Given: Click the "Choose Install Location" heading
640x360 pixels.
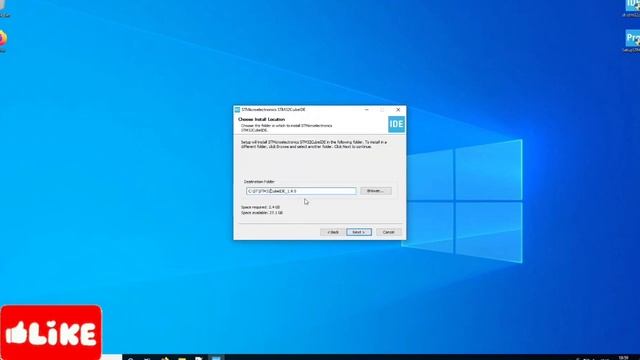Looking at the screenshot, I should point(261,119).
